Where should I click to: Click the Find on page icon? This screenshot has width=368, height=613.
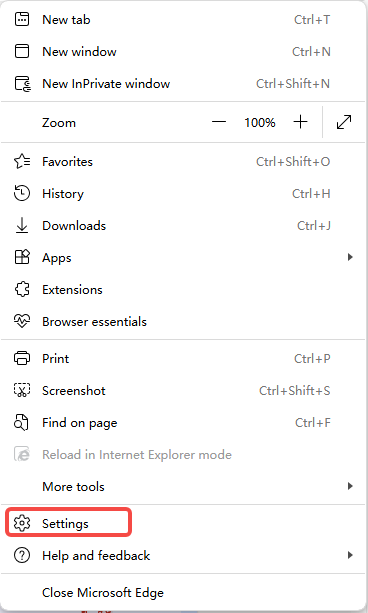(x=21, y=422)
